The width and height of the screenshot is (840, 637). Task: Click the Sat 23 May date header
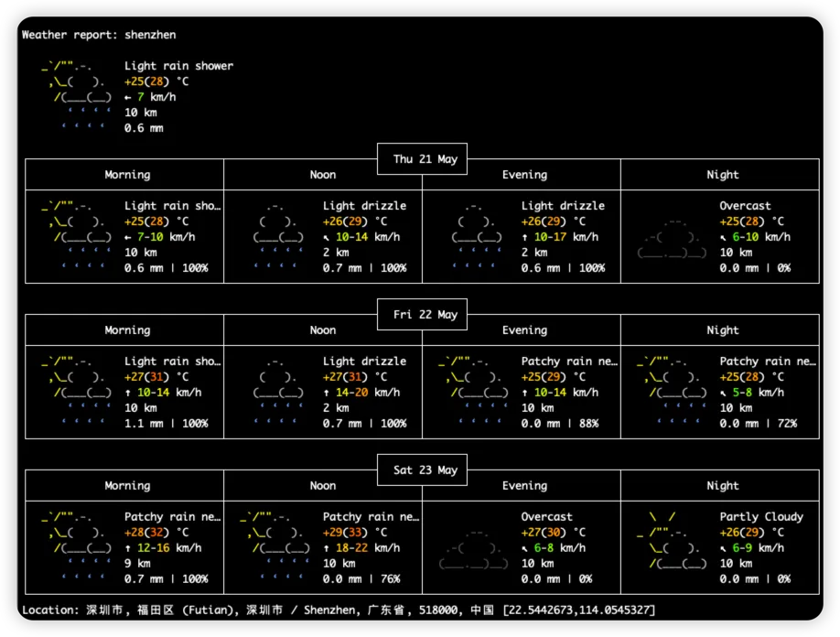(425, 470)
